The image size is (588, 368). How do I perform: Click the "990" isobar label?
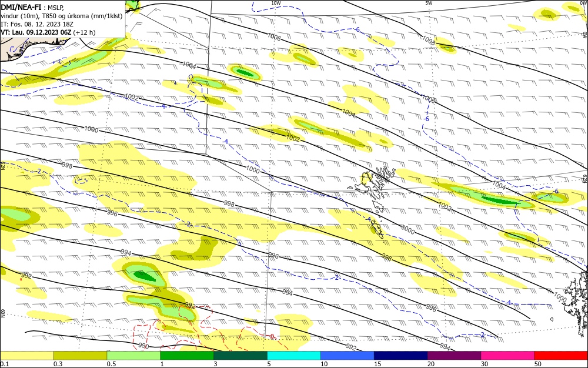click(143, 346)
